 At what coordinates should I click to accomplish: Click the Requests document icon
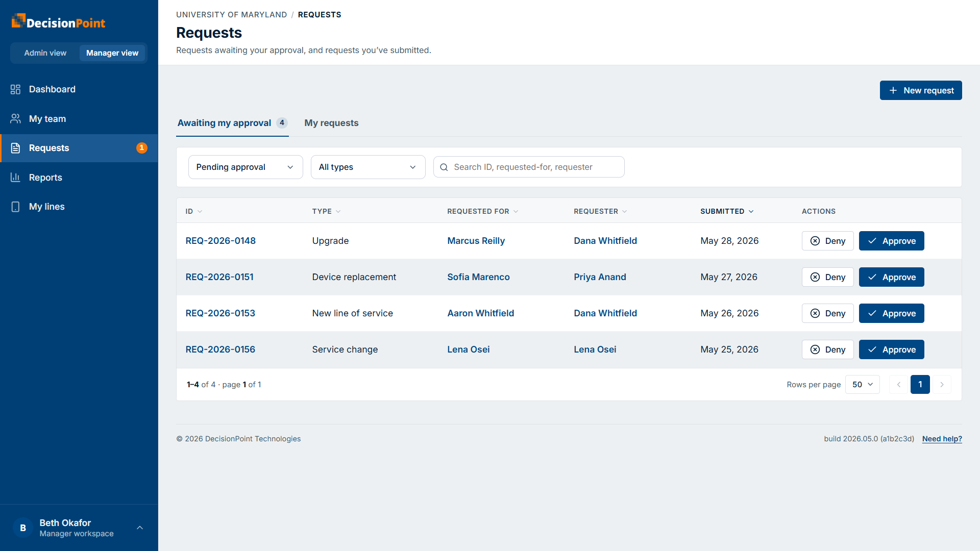coord(15,148)
